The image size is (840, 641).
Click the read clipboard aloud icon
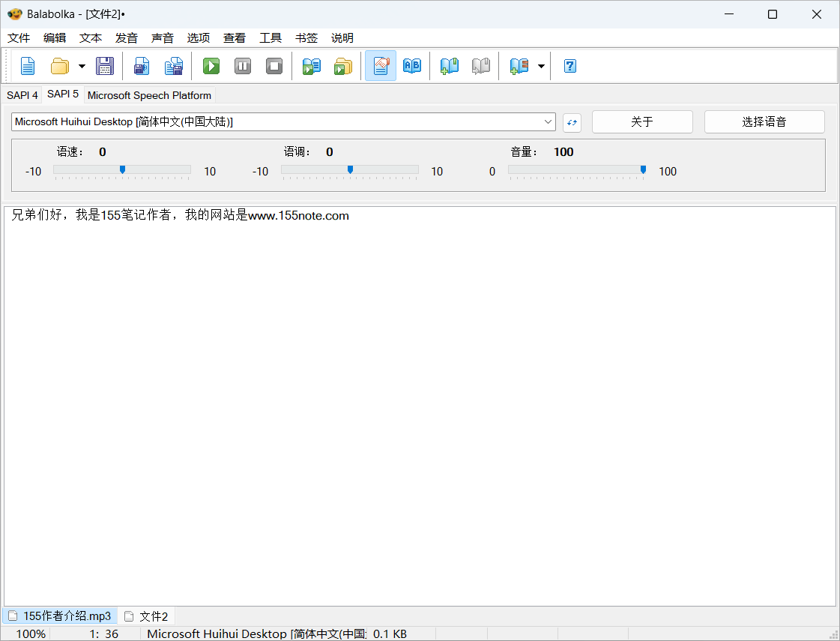tap(311, 66)
